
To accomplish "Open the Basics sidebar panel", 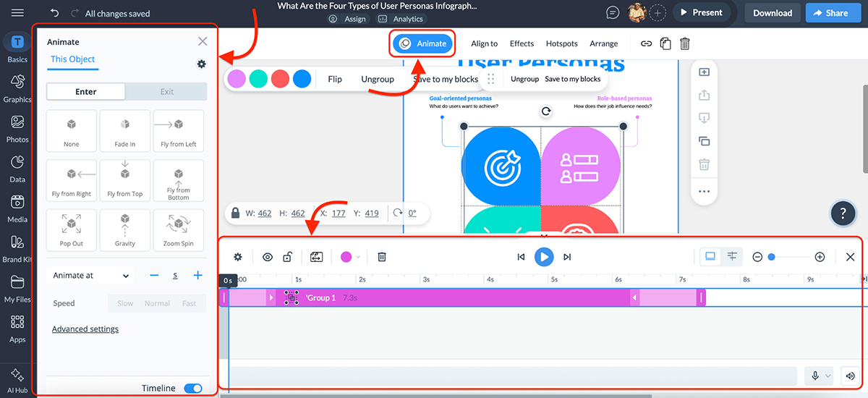I will click(x=17, y=48).
